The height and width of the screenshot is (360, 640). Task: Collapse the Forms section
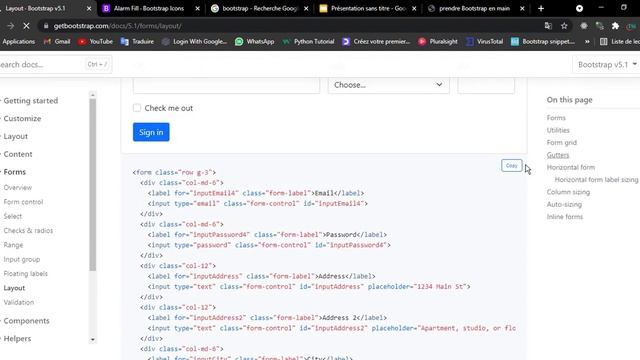14,172
